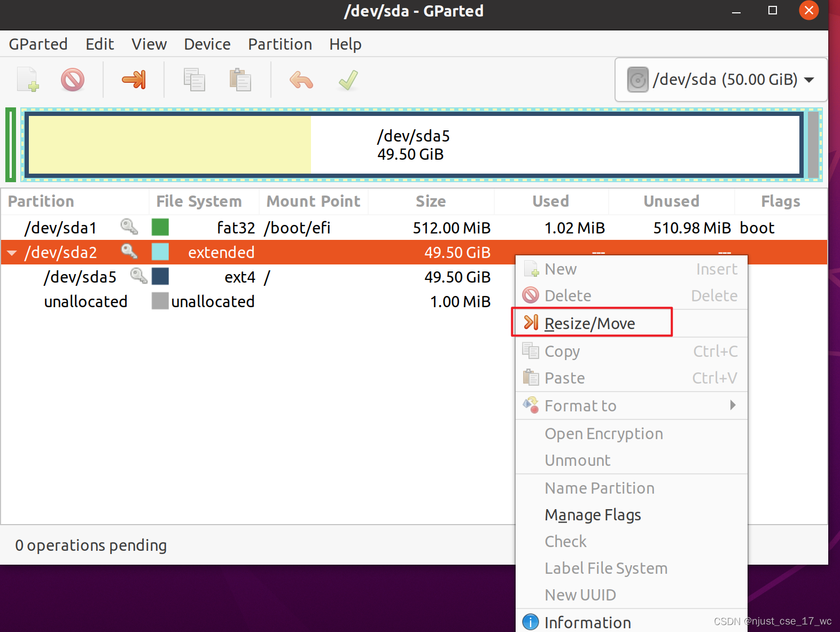Click the Undo last operation toolbar icon
This screenshot has width=840, height=632.
coord(301,80)
